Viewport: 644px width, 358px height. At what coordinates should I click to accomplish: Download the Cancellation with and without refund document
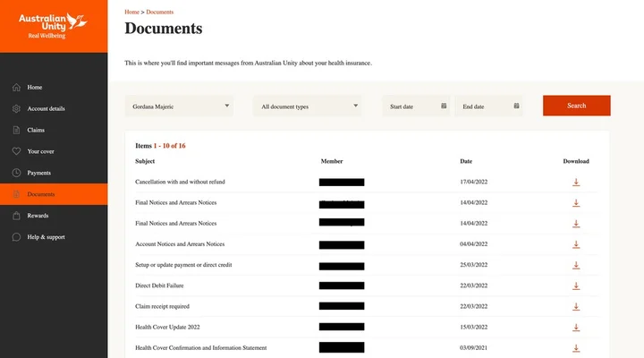(576, 182)
